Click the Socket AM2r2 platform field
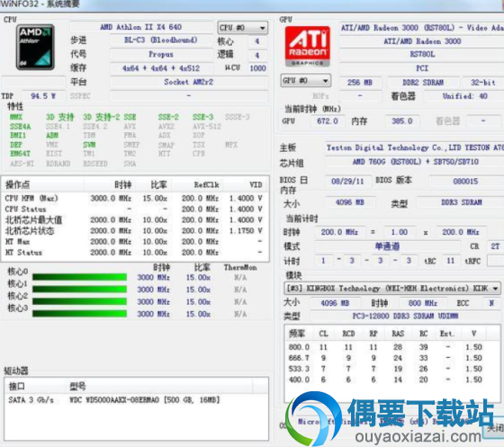Viewport: 504px width, 447px height. click(189, 82)
